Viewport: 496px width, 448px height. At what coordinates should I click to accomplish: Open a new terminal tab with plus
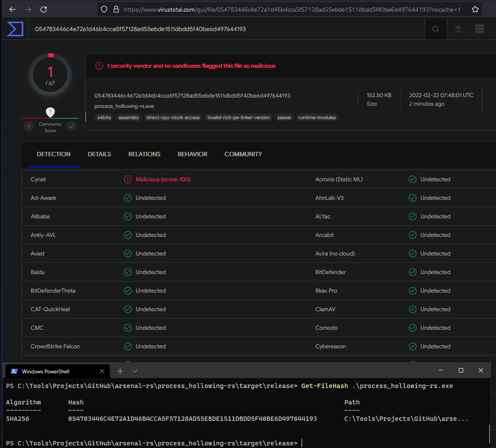pyautogui.click(x=120, y=371)
